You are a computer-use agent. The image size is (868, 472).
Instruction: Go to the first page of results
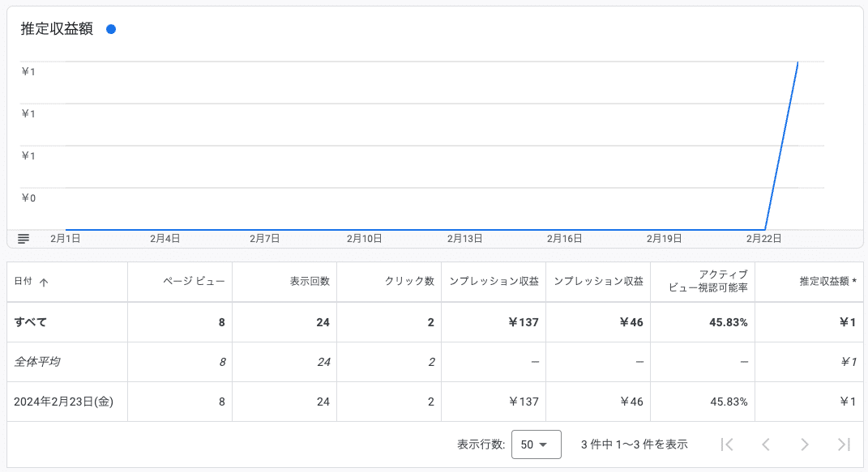pyautogui.click(x=727, y=444)
